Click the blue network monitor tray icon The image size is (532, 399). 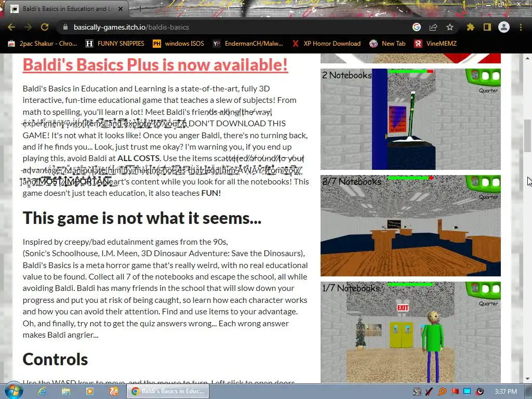pos(467,392)
